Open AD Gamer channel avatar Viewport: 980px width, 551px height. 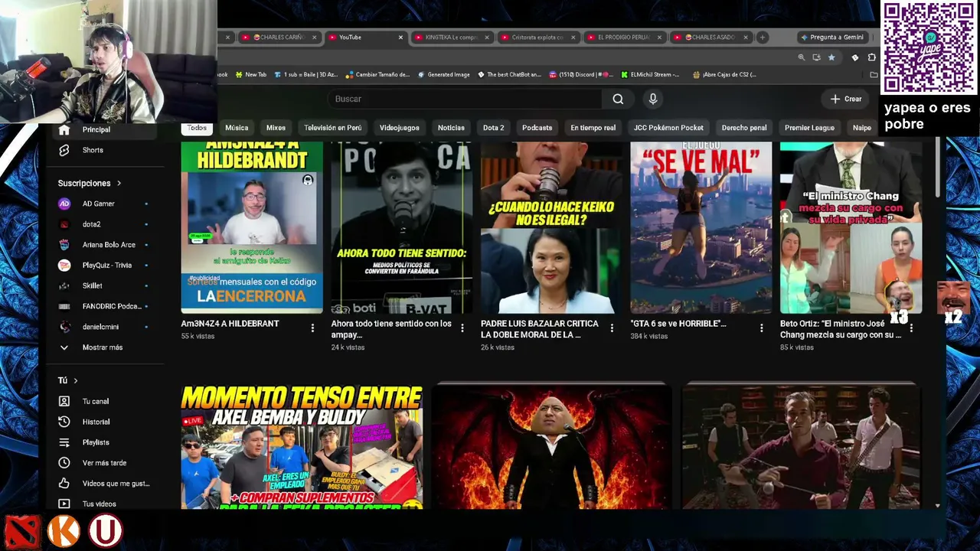(x=64, y=204)
